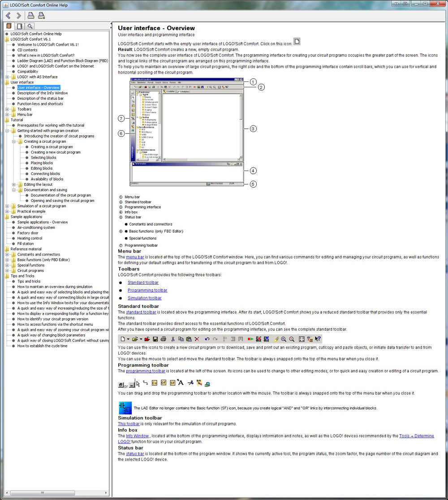Click the blue LAD Editor icon

point(125,408)
